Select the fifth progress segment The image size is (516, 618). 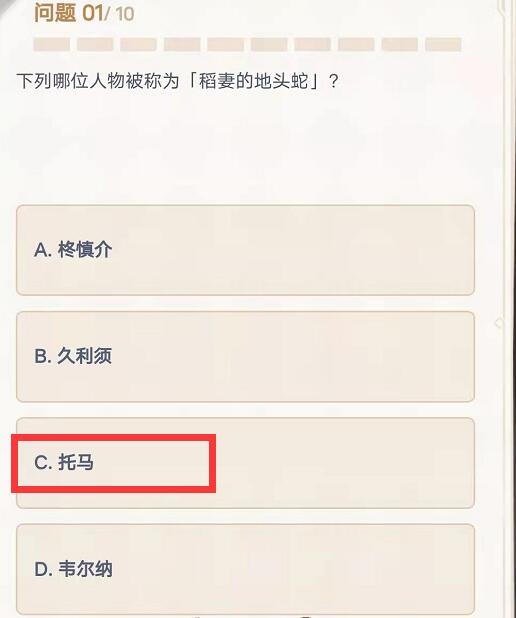225,45
